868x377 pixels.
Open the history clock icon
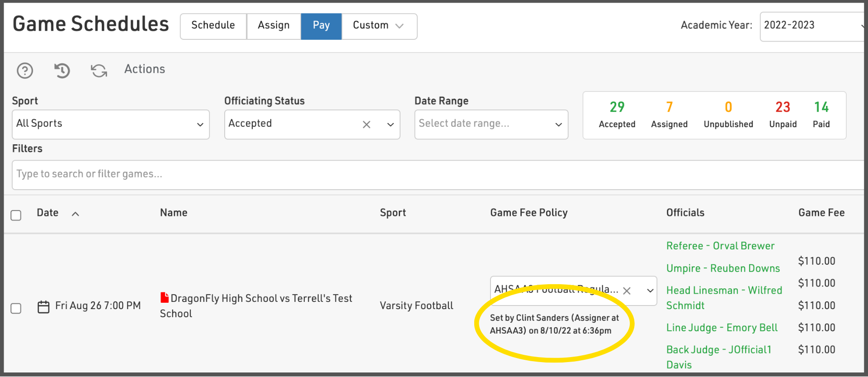[62, 71]
